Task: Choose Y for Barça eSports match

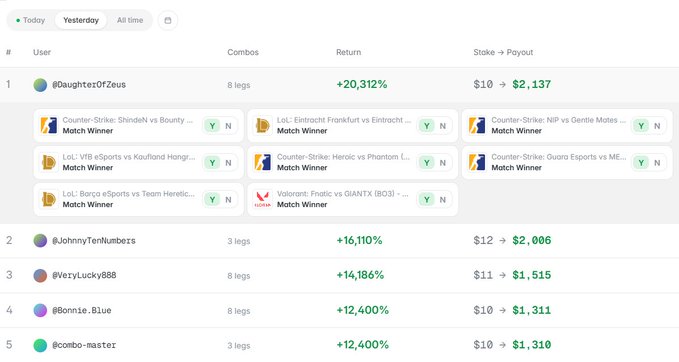Action: 212,200
